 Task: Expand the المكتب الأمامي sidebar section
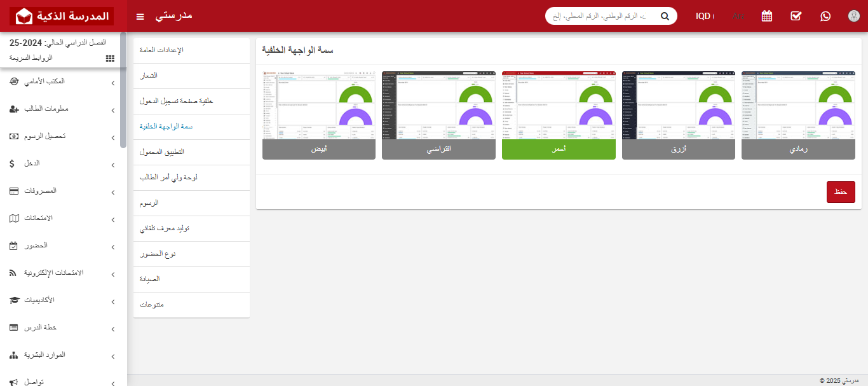[64, 81]
